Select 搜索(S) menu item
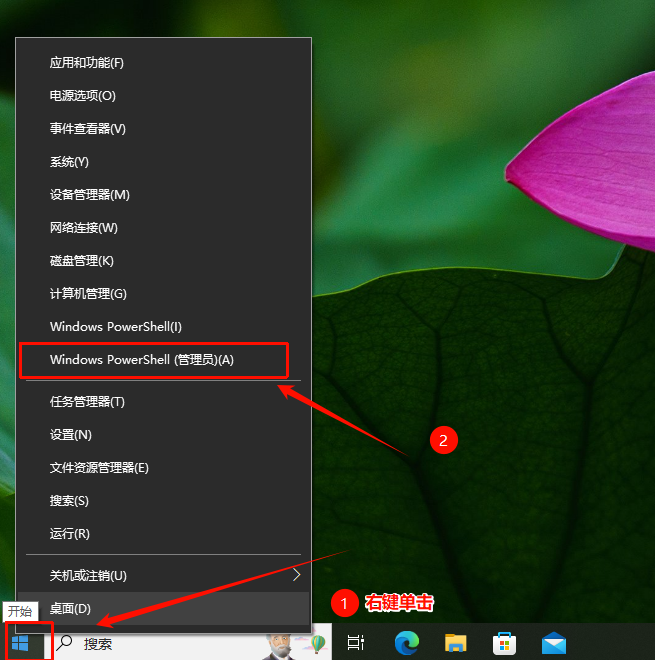The height and width of the screenshot is (660, 655). click(163, 500)
